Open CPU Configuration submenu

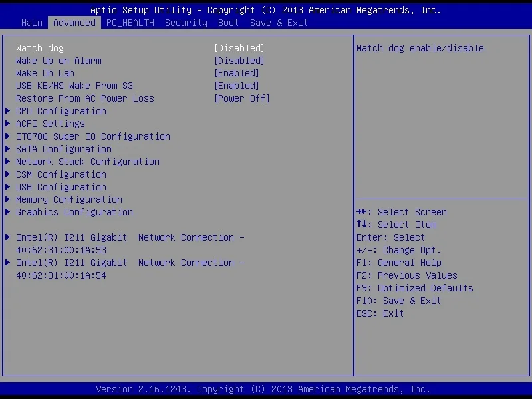point(61,111)
